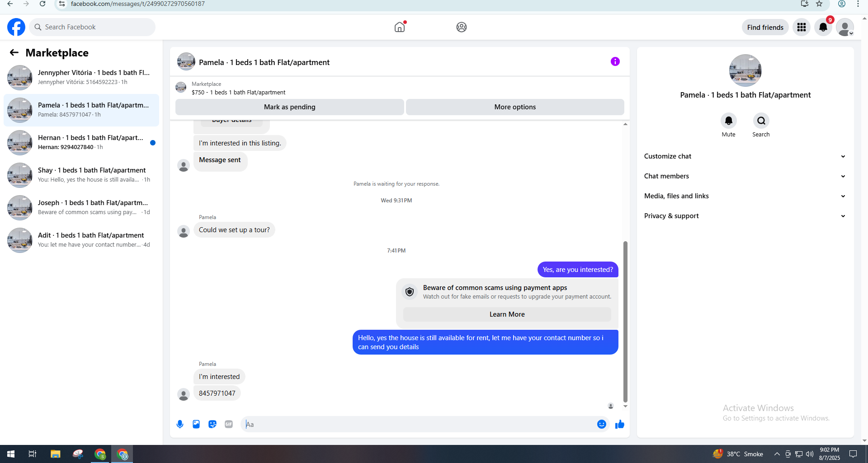The image size is (868, 463).
Task: Select the Pamela conversation in the list
Action: [81, 110]
